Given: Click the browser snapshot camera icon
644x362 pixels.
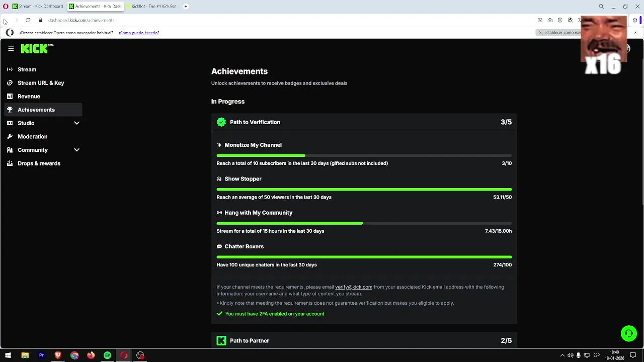Looking at the screenshot, I should click(x=550, y=20).
